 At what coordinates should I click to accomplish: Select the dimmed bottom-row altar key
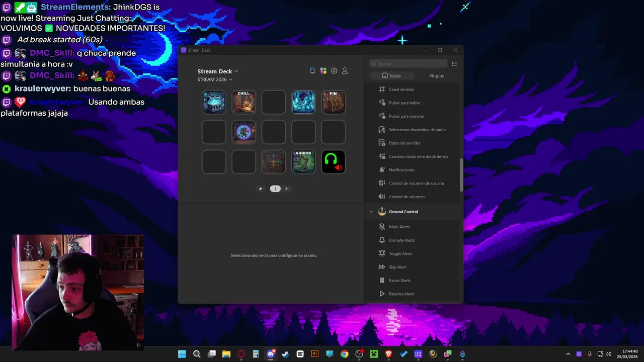[274, 162]
